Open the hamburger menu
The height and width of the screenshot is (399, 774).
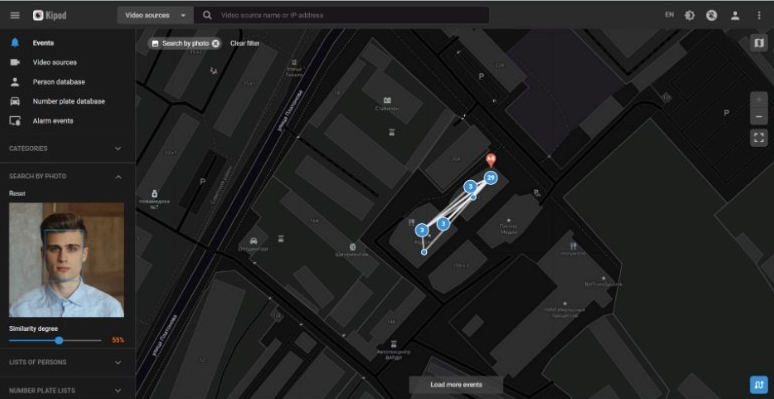[15, 15]
